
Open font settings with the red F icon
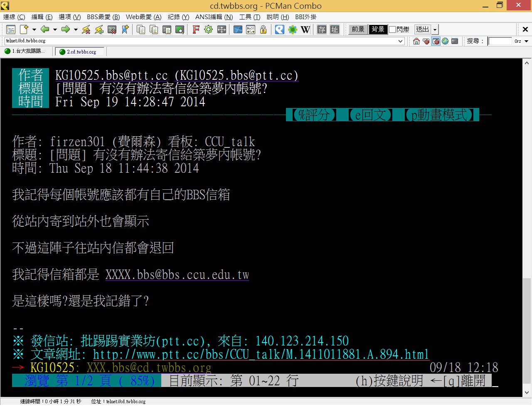click(196, 29)
